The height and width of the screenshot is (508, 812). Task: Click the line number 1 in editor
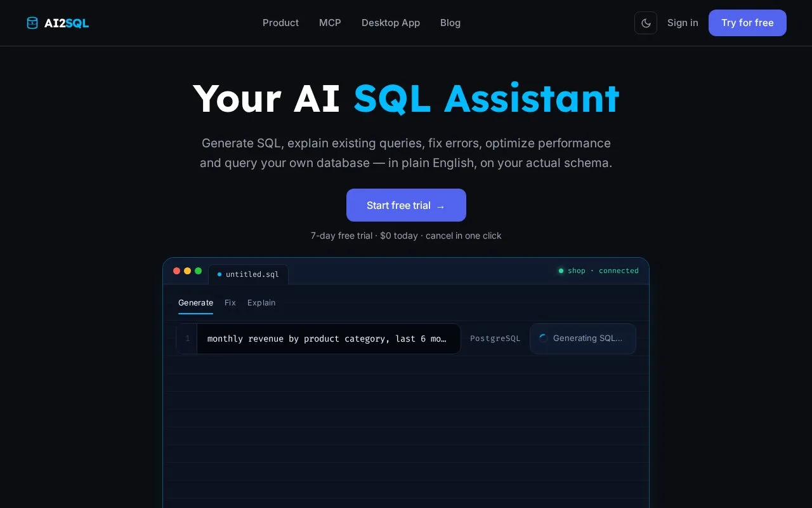coord(187,338)
